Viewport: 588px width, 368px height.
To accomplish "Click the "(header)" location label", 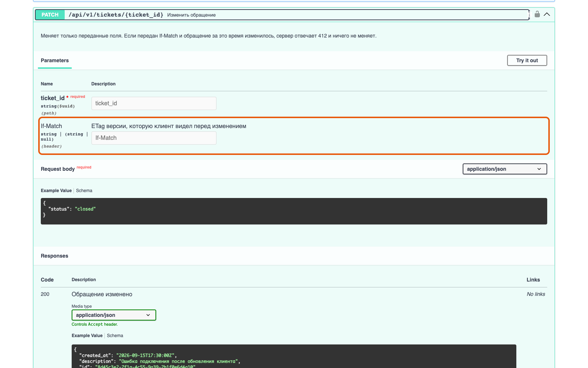I will pos(51,146).
